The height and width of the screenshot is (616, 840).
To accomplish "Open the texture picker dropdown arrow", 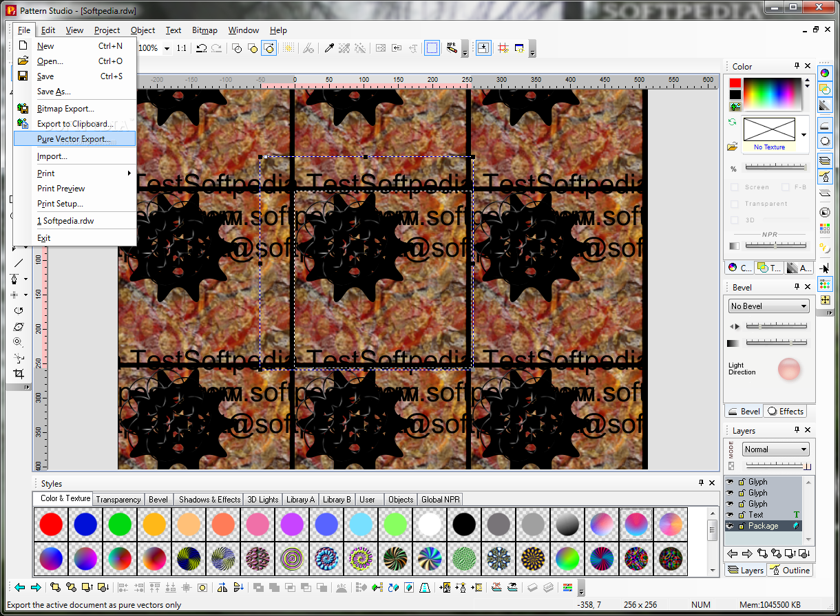I will click(804, 134).
